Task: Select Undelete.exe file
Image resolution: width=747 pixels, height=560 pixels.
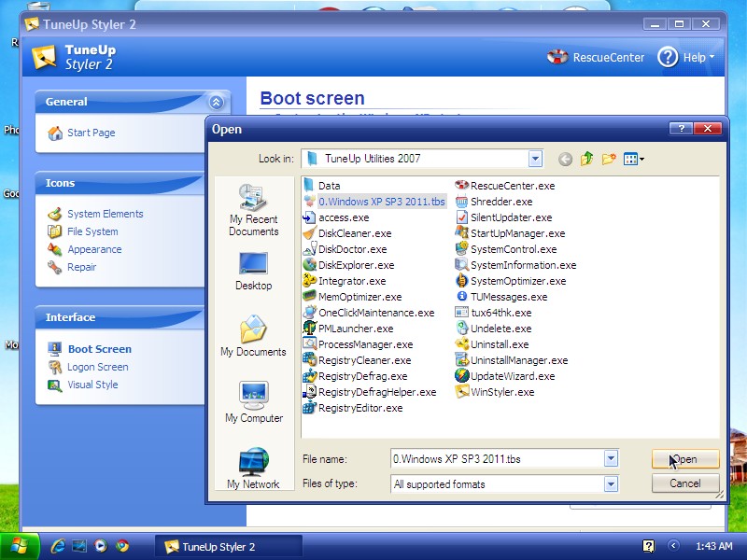Action: pyautogui.click(x=494, y=329)
